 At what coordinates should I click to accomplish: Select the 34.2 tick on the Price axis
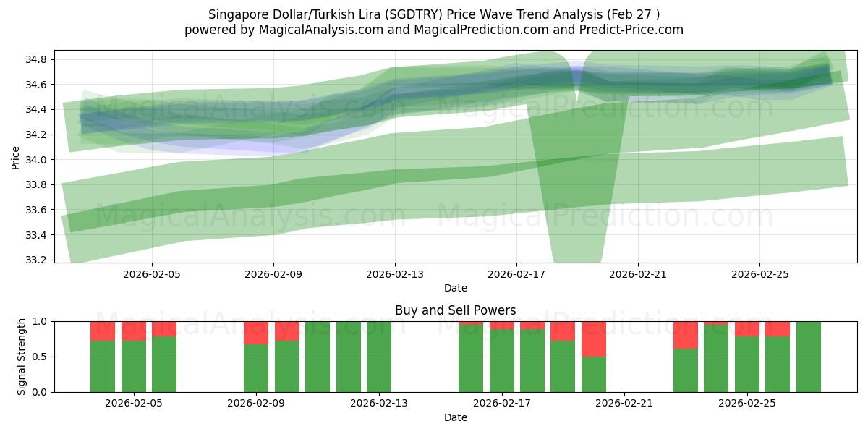[38, 135]
